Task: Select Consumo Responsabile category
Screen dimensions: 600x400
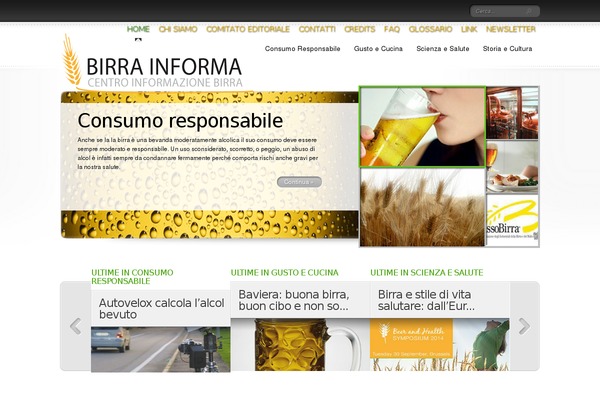Action: pyautogui.click(x=302, y=49)
